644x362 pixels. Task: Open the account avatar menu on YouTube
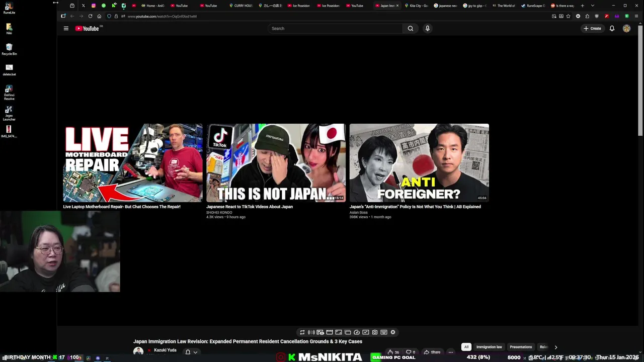click(626, 29)
